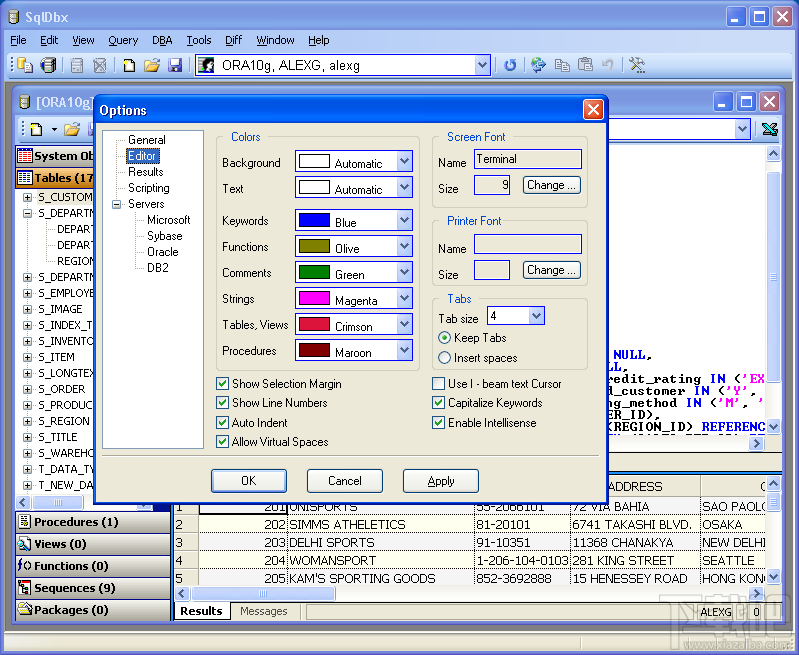Viewport: 799px width, 655px height.
Task: Click the Save floppy disk toolbar icon
Action: pos(175,66)
